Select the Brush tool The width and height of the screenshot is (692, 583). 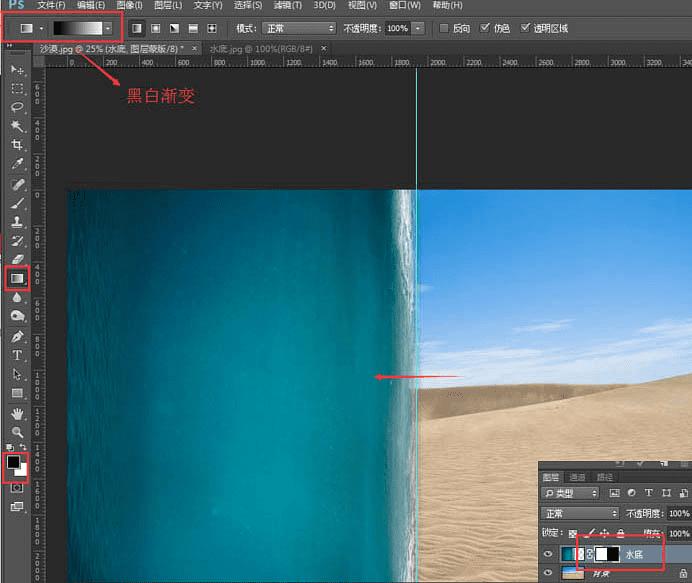pyautogui.click(x=17, y=203)
